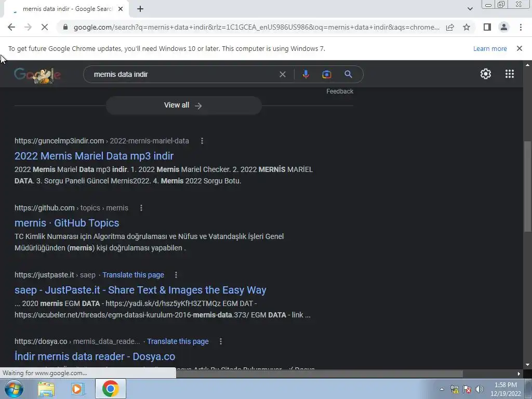Go back using Chrome's back arrow
This screenshot has height=399, width=532.
point(11,27)
